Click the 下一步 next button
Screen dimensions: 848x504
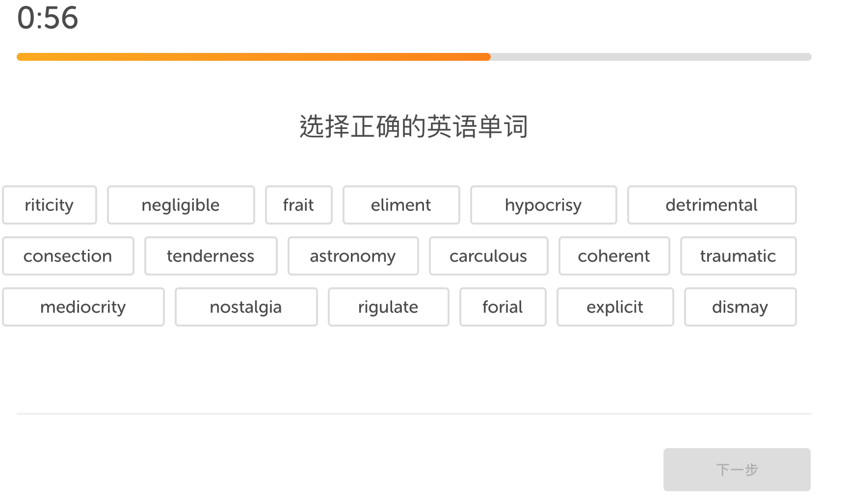[x=737, y=469]
